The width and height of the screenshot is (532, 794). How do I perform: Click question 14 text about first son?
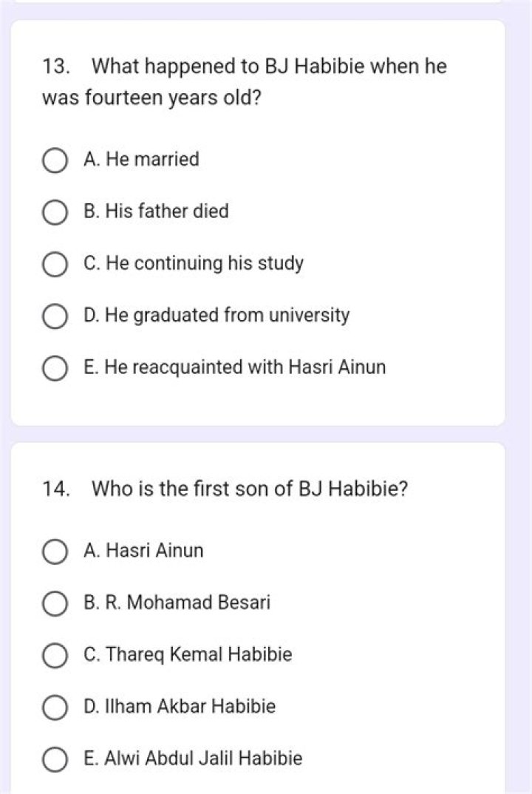249,489
